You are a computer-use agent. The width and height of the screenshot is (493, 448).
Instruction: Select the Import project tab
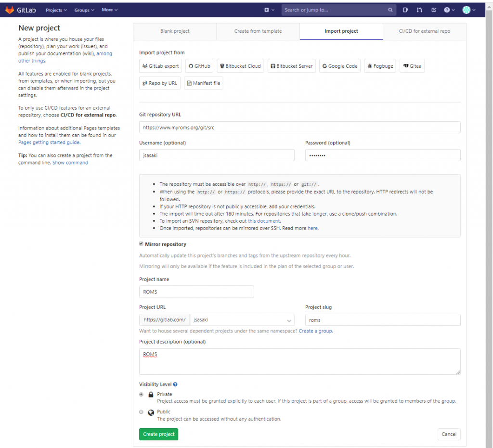pos(341,31)
